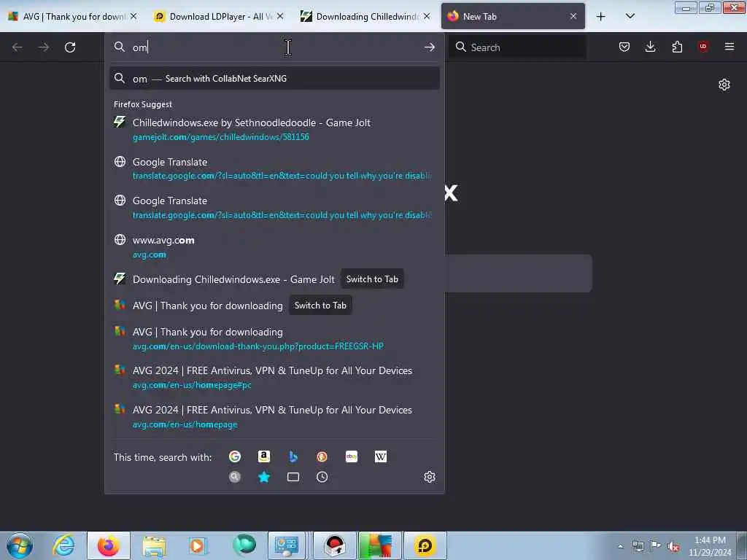Open LDPlayer taskbar icon
Screen dimensions: 747x560
click(425, 545)
